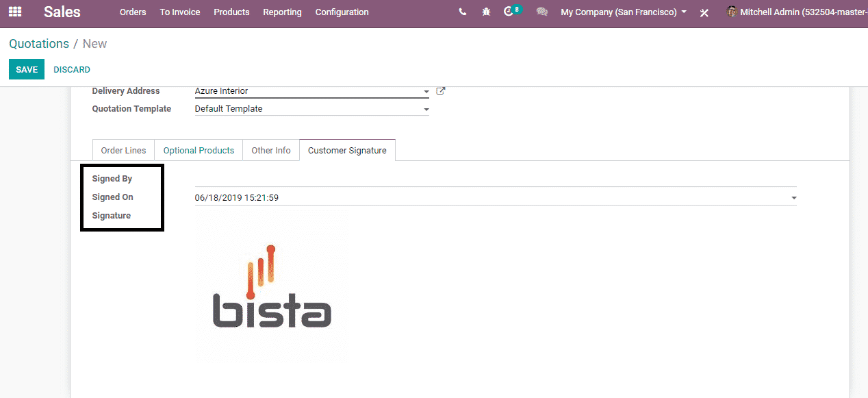Expand the Quotation Template dropdown
This screenshot has height=398, width=868.
coord(426,110)
